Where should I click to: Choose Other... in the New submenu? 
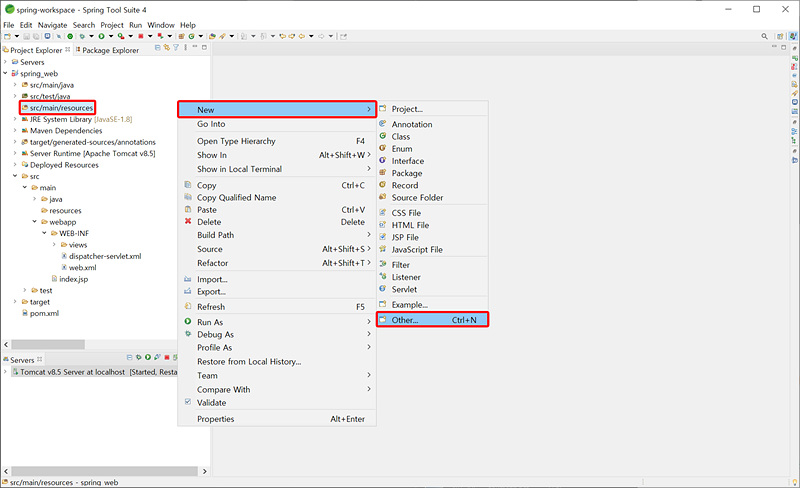432,320
